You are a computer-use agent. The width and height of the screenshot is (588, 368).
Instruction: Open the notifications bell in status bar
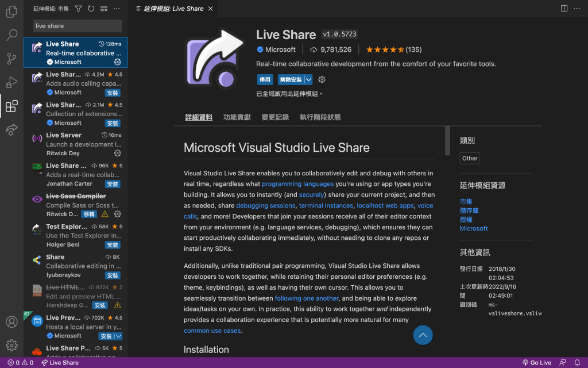click(577, 362)
